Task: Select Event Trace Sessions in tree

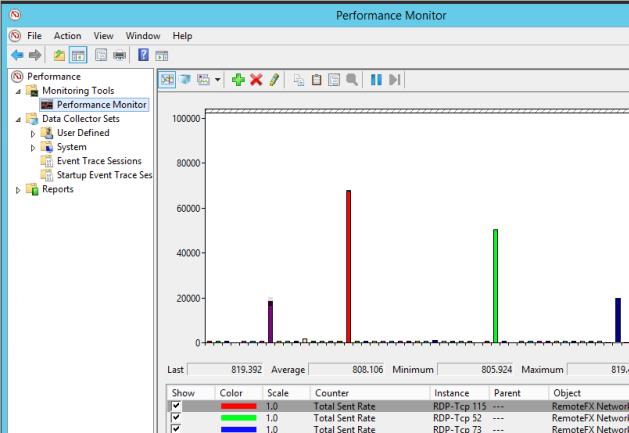Action: [x=98, y=161]
